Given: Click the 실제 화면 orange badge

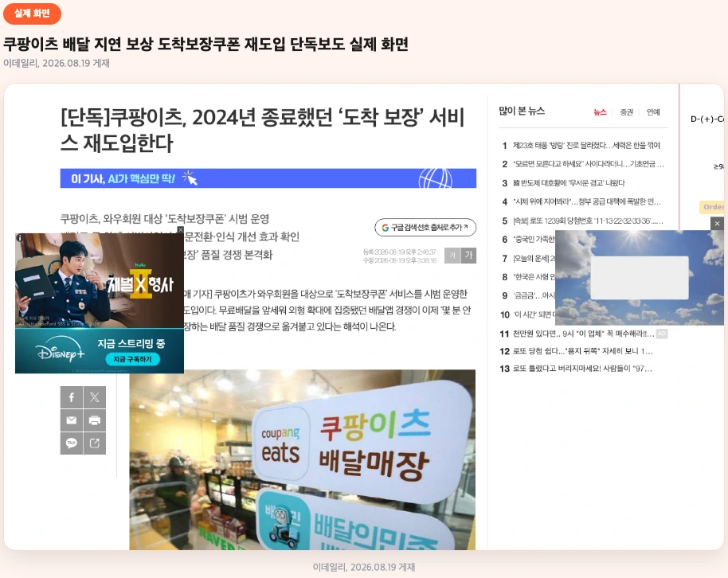Looking at the screenshot, I should 32,14.
